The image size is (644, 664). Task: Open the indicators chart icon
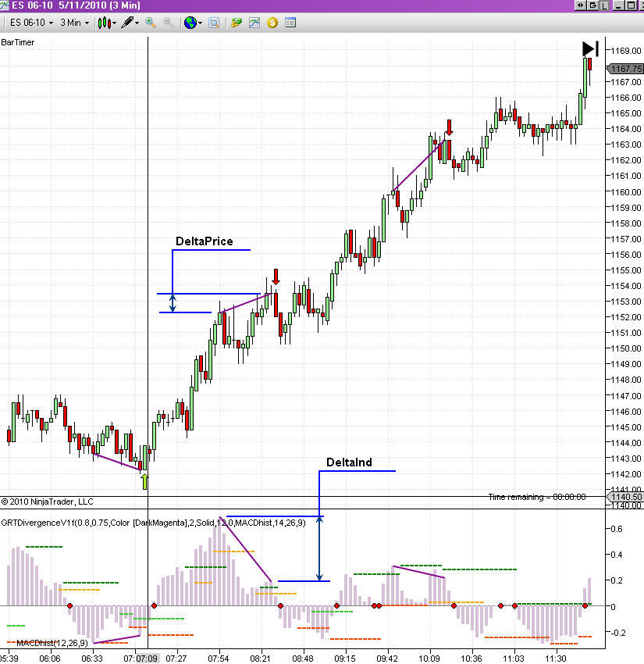(254, 23)
